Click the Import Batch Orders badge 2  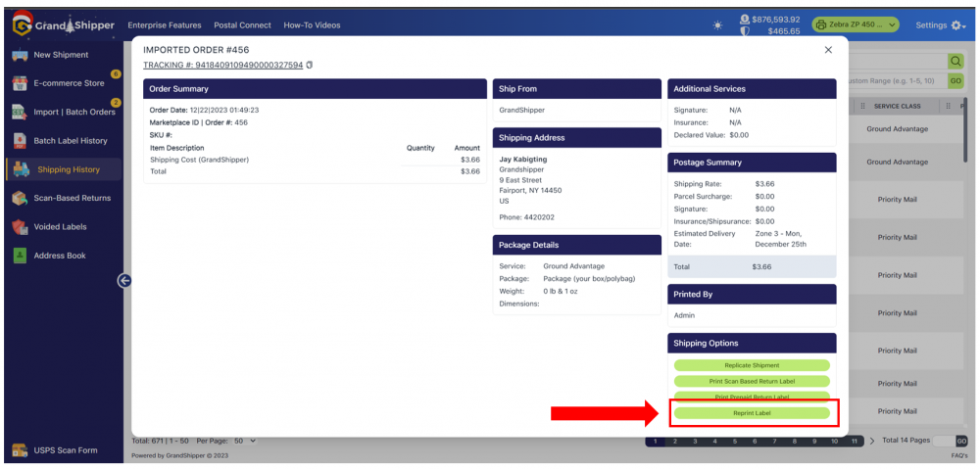click(x=116, y=103)
